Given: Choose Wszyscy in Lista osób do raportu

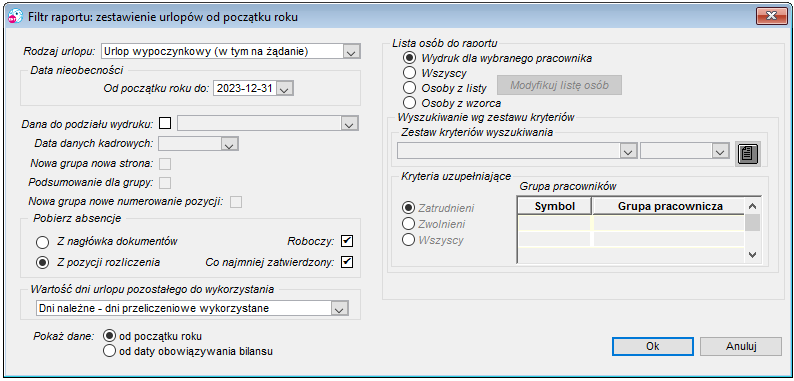Looking at the screenshot, I should pos(408,73).
